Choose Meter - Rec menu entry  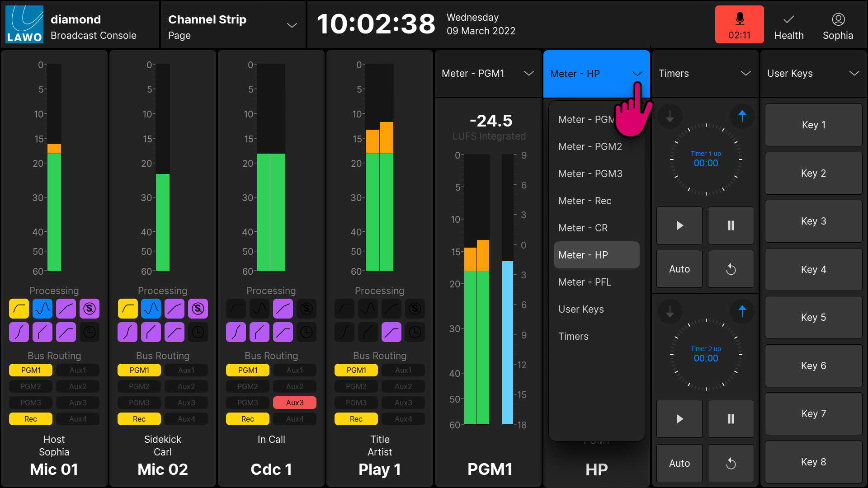(585, 201)
